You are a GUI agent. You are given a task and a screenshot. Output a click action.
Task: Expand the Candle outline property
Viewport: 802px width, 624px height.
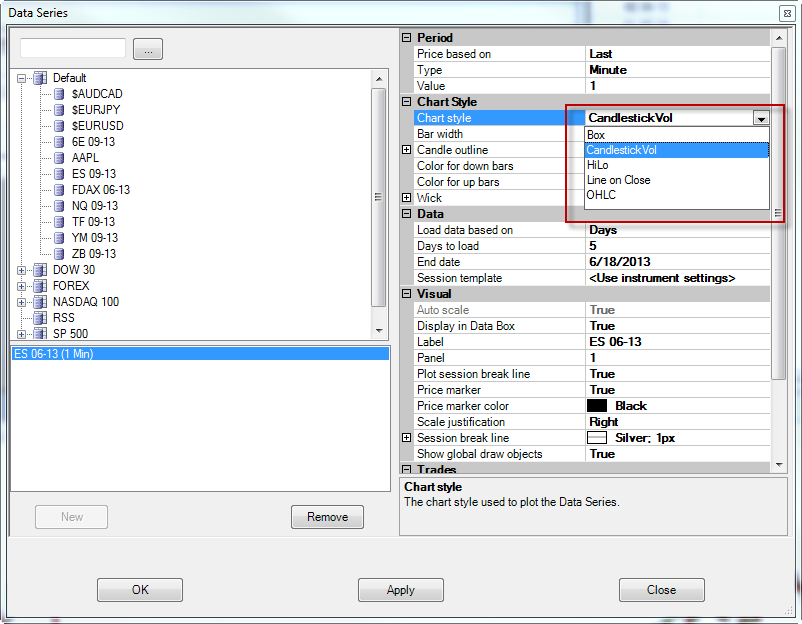click(x=407, y=149)
